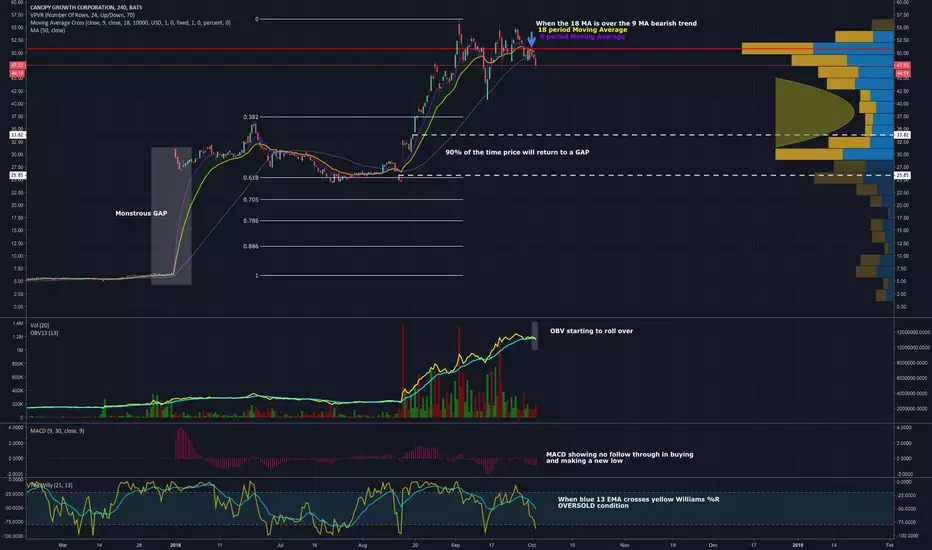This screenshot has width=932, height=550.
Task: Click the small gray rectangle marking the OBV rollover
Action: tap(534, 336)
